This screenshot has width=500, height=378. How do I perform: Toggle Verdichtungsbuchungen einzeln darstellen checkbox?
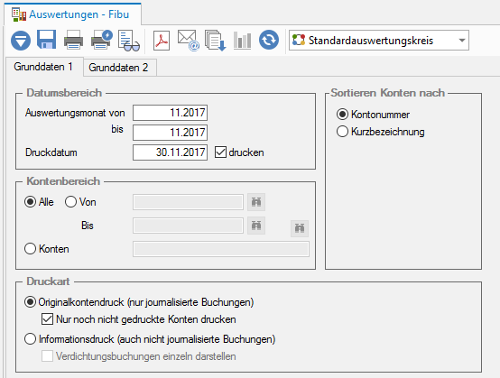click(x=47, y=356)
